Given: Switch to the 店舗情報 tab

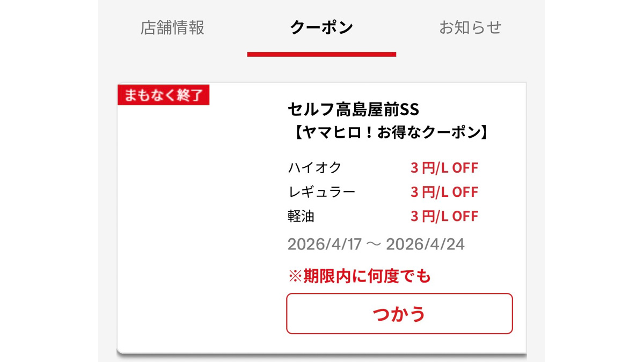Looking at the screenshot, I should click(172, 27).
